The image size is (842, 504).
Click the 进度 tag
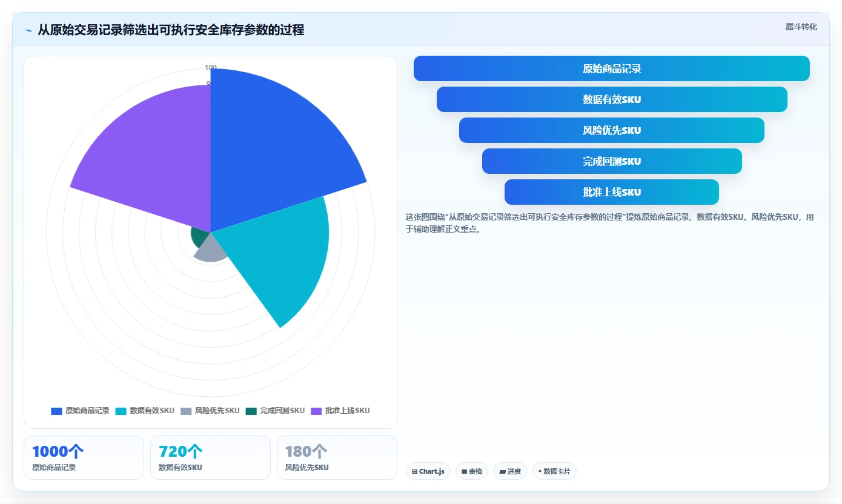coord(510,471)
